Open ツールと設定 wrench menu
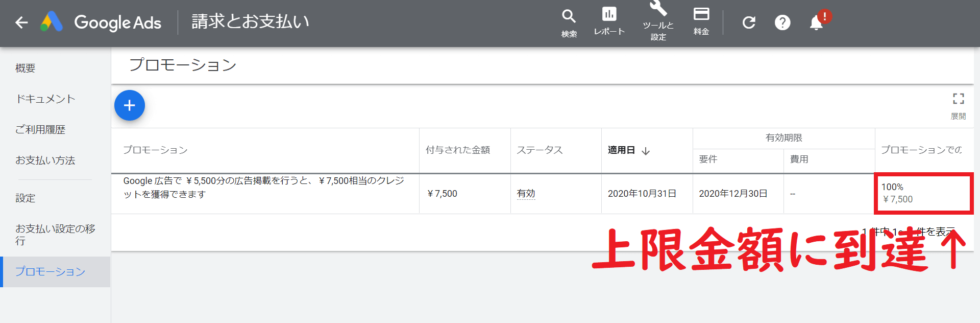The height and width of the screenshot is (323, 980). coord(658,20)
